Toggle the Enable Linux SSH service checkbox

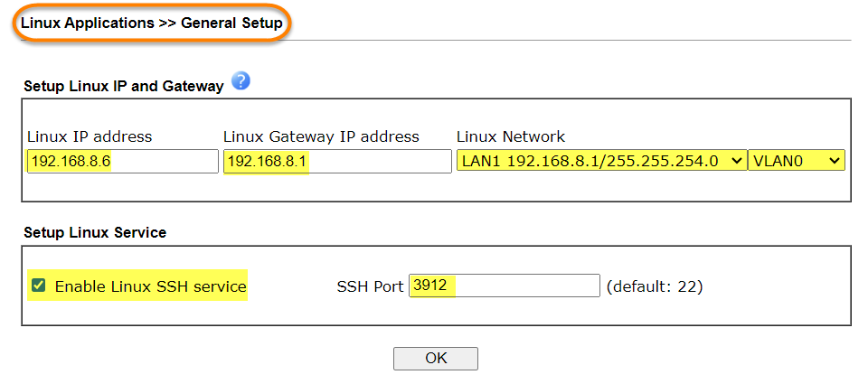pos(38,286)
